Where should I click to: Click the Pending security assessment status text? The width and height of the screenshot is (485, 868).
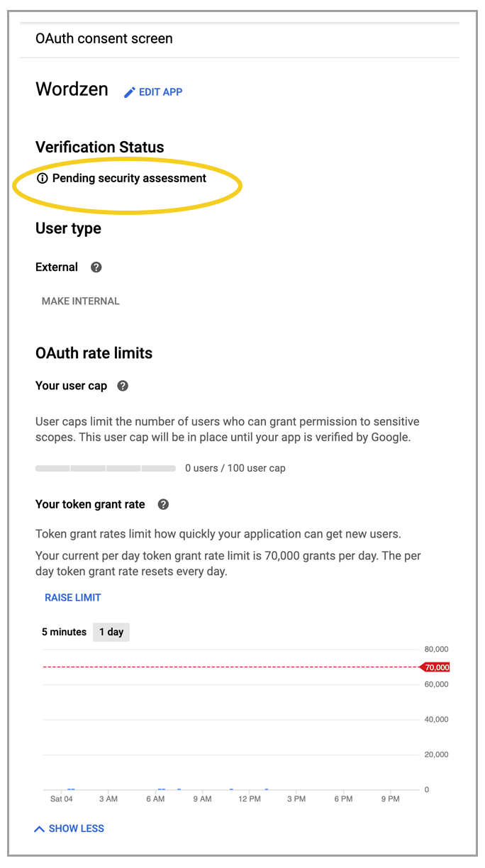coord(129,178)
